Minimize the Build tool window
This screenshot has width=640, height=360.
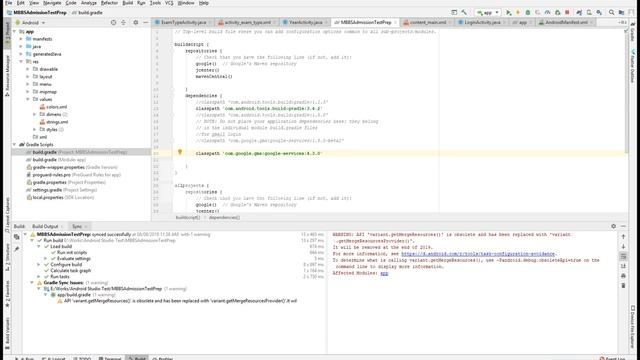click(623, 226)
